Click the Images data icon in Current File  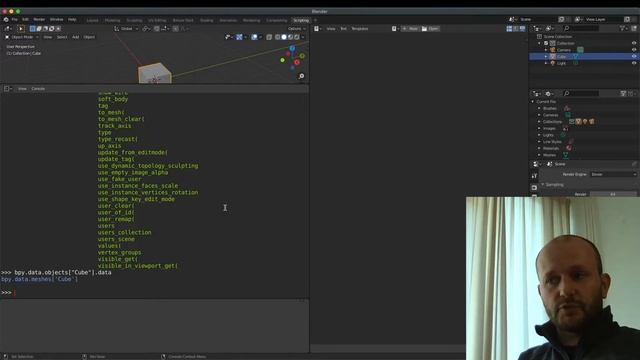pyautogui.click(x=565, y=128)
